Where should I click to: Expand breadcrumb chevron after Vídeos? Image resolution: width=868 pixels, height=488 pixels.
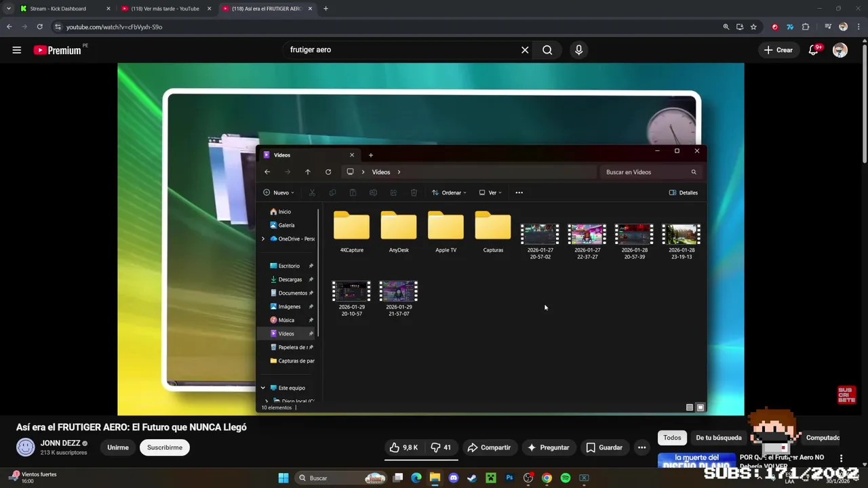(399, 172)
